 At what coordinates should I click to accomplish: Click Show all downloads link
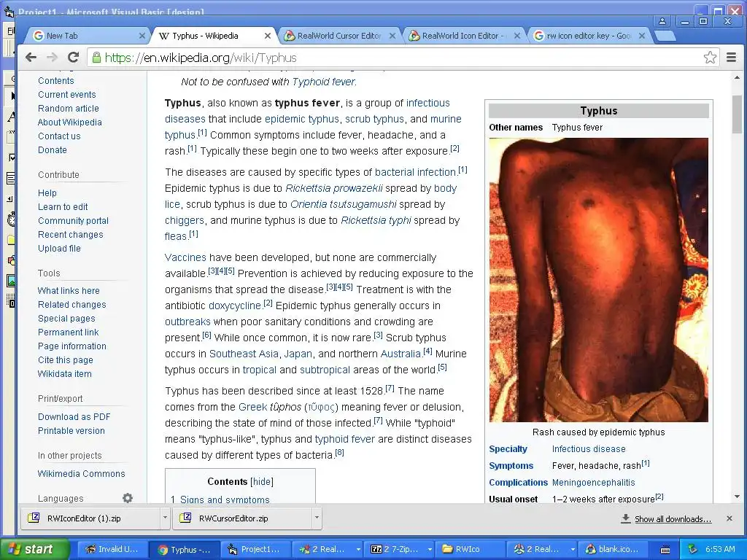[673, 519]
